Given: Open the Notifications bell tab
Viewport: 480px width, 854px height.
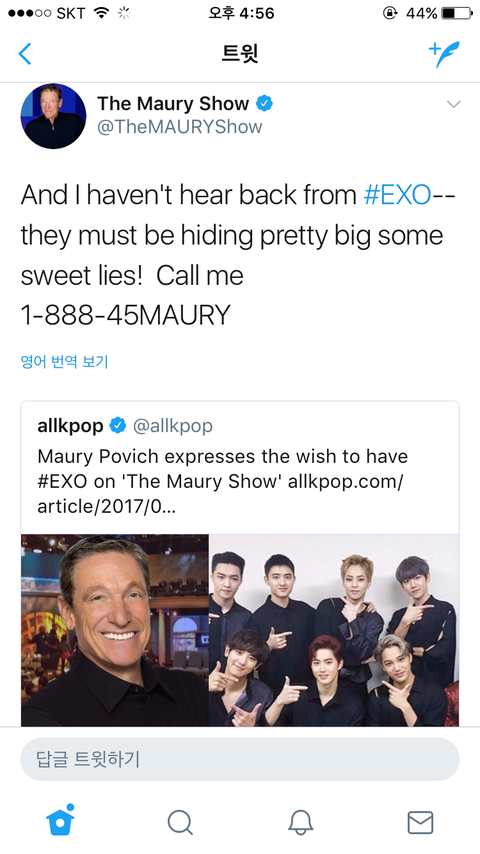Looking at the screenshot, I should [x=300, y=822].
